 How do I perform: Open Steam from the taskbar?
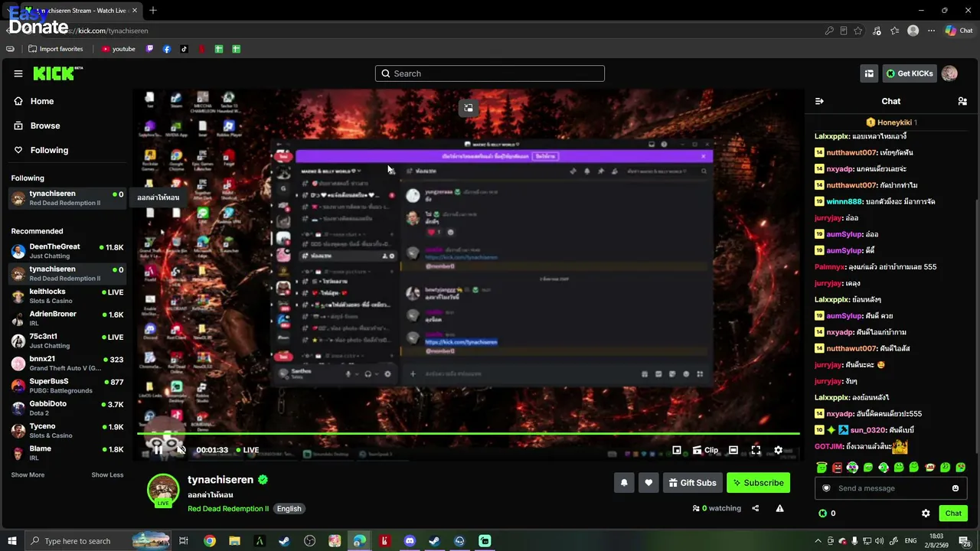284,541
